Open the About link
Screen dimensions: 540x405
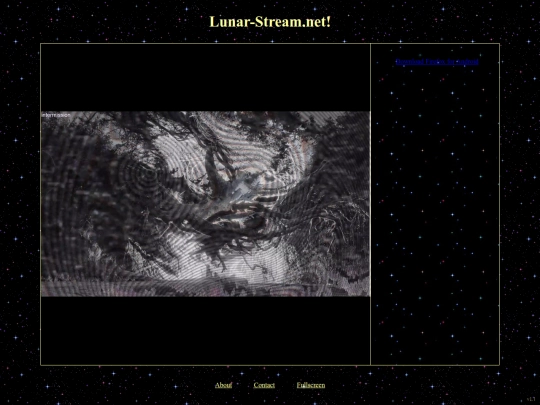pos(223,385)
